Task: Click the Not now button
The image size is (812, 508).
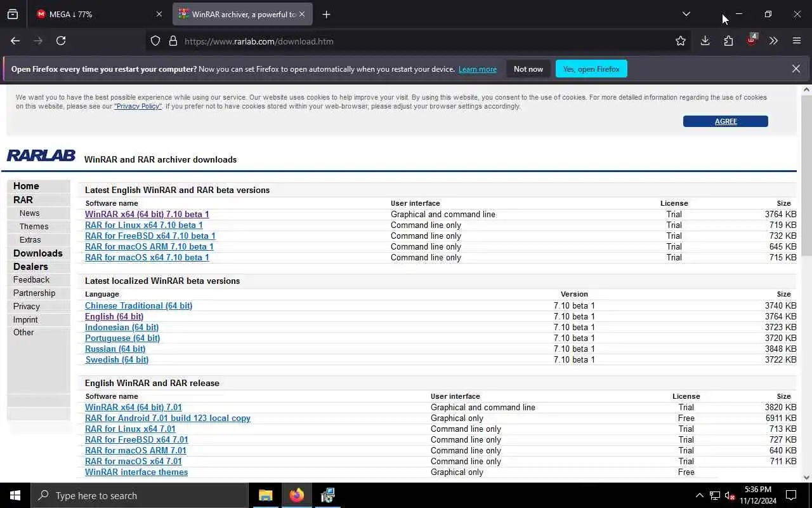Action: click(x=528, y=69)
